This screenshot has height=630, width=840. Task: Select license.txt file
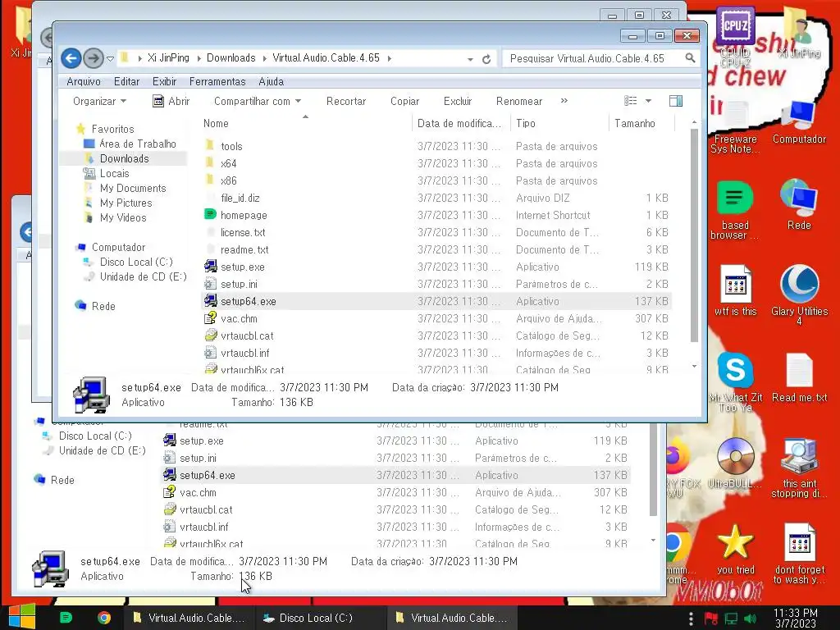243,232
